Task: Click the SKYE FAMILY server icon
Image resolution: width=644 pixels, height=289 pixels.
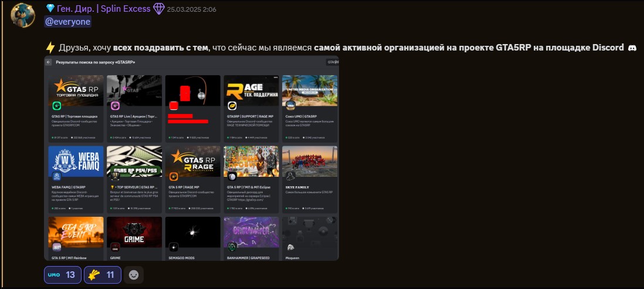Action: point(291,177)
